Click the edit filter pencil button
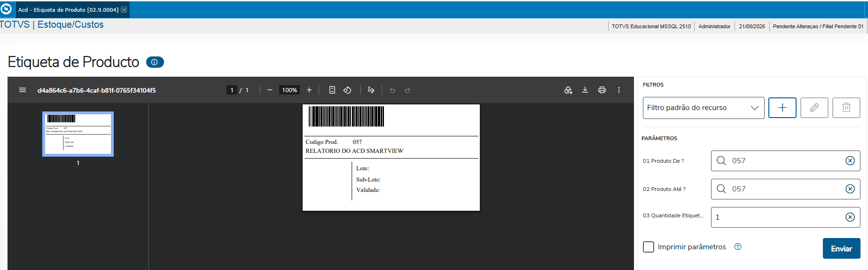 (814, 108)
